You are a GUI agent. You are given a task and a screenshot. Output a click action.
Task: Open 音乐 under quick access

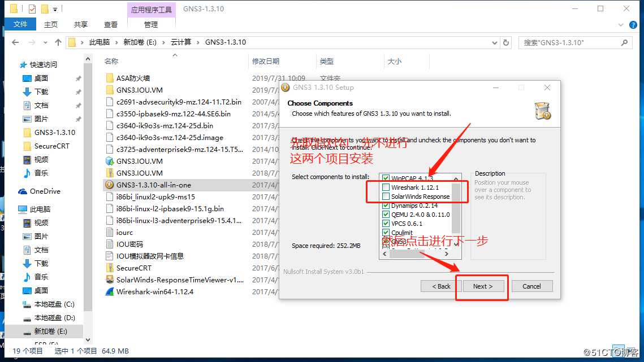click(x=41, y=173)
